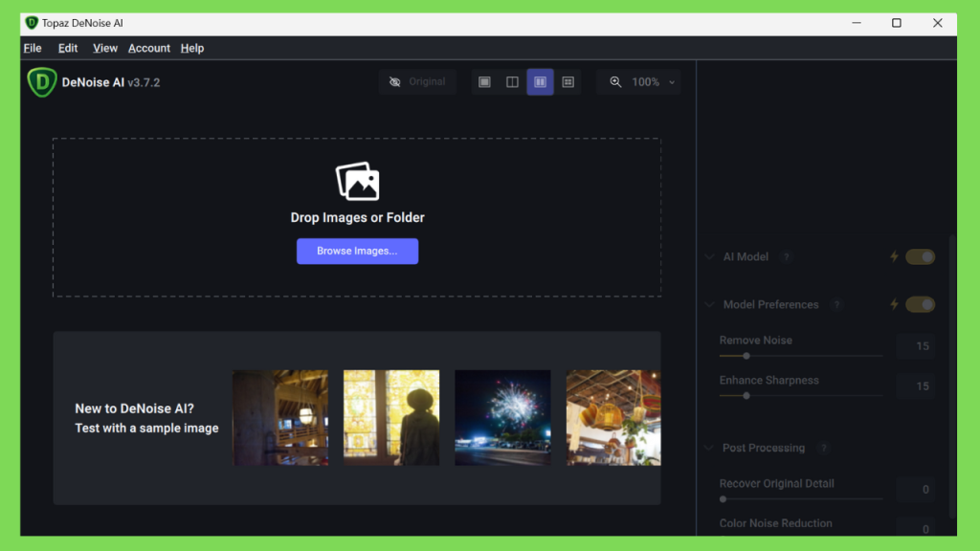
Task: Adjust the Remove Noise slider
Action: click(x=746, y=356)
